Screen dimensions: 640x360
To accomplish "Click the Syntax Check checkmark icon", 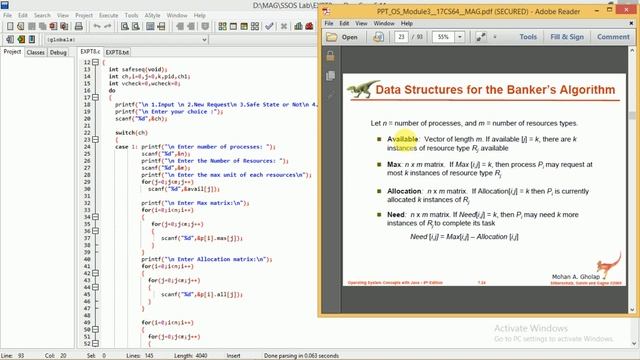I will (x=269, y=26).
